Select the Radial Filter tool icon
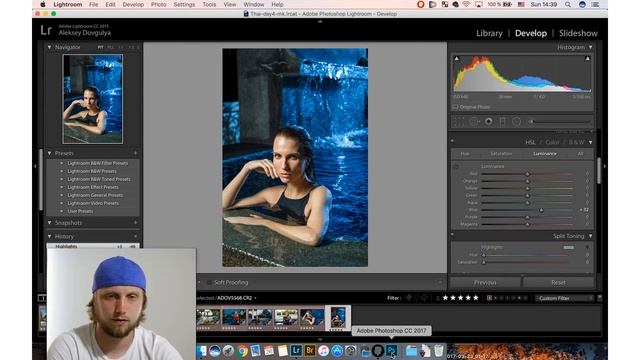Viewport: 640px width, 360px height. pyautogui.click(x=516, y=122)
